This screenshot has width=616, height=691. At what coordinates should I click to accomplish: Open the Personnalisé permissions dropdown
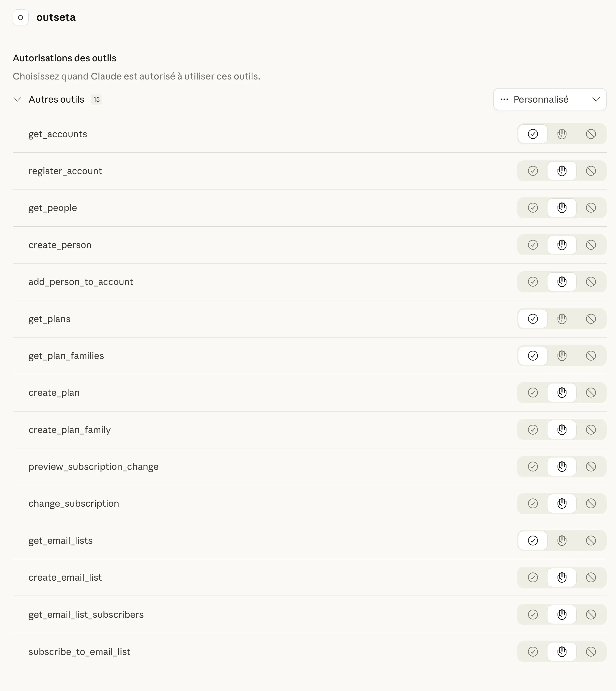pyautogui.click(x=549, y=100)
